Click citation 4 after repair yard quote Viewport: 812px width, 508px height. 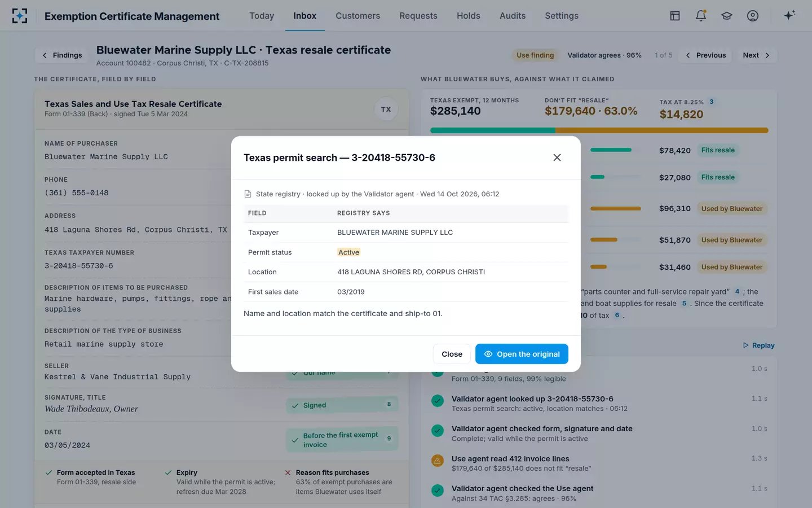point(737,292)
